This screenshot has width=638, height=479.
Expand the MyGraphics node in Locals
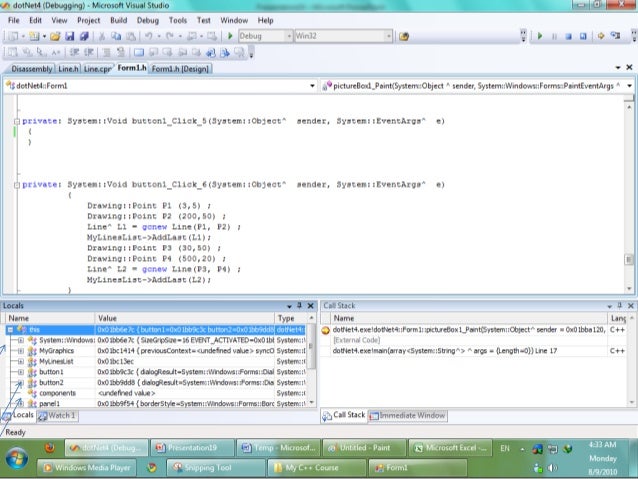click(x=20, y=351)
